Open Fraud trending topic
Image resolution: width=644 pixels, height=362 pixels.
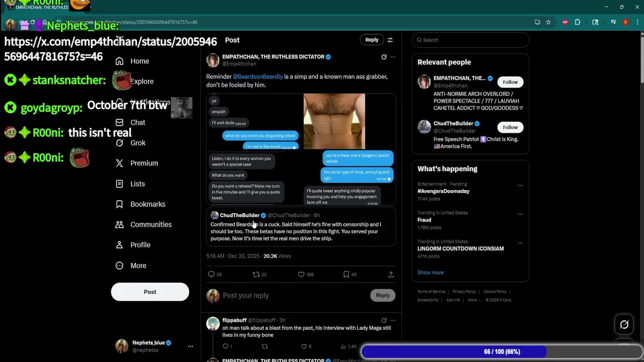(424, 220)
